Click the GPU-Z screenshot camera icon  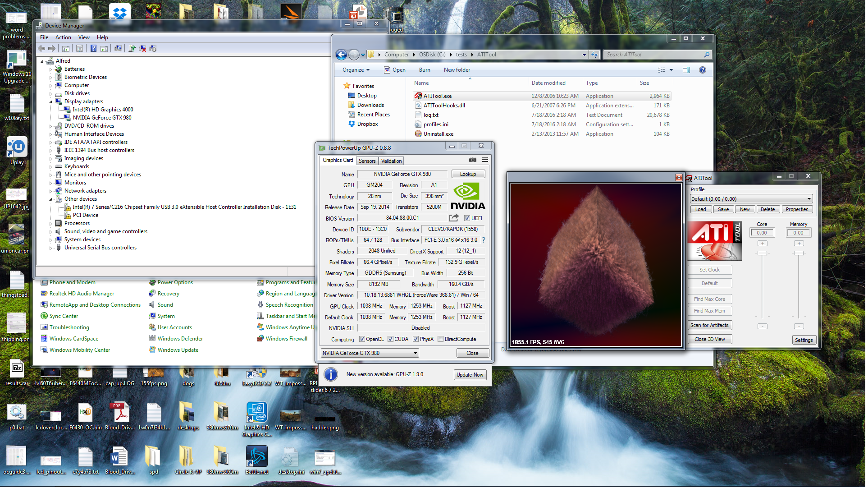474,160
